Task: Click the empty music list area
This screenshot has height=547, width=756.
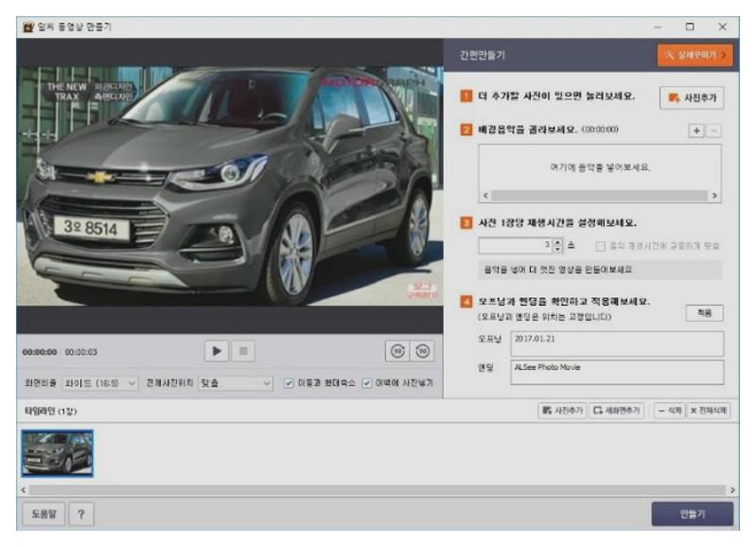Action: 600,168
